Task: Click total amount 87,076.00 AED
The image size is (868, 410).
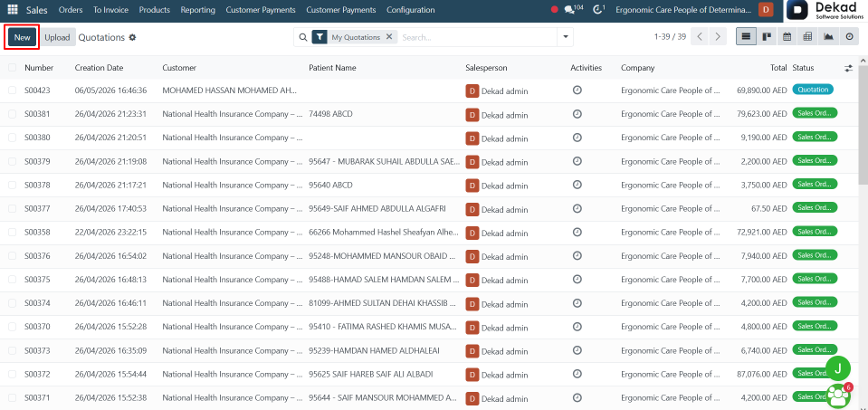Action: coord(762,375)
